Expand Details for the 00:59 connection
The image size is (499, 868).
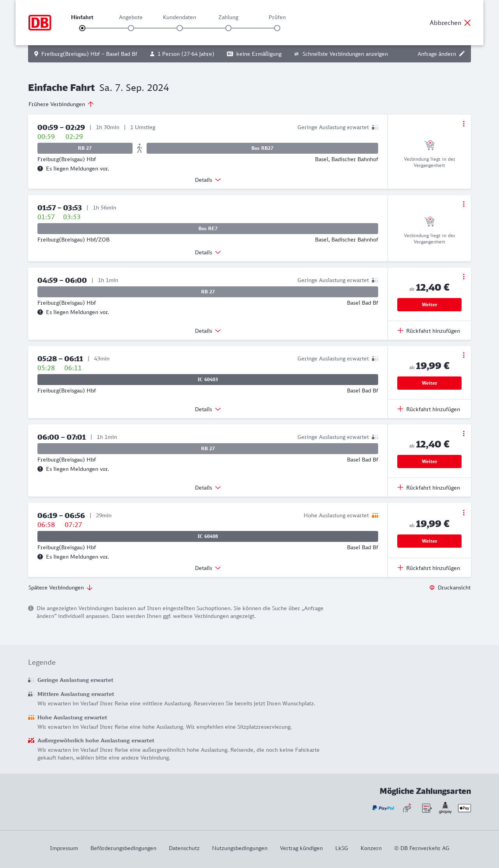point(208,180)
